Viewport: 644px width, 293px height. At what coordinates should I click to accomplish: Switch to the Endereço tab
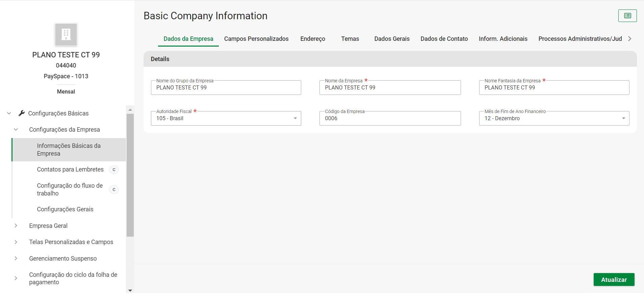313,39
